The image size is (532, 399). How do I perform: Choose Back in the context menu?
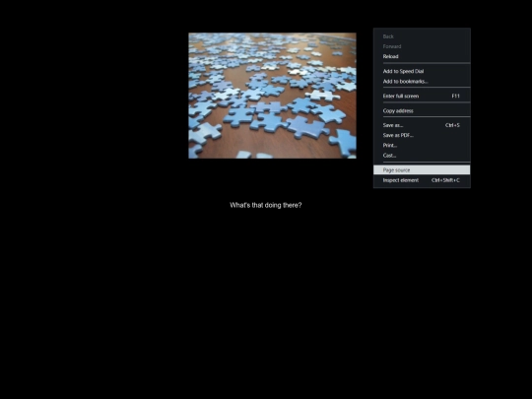[422, 36]
